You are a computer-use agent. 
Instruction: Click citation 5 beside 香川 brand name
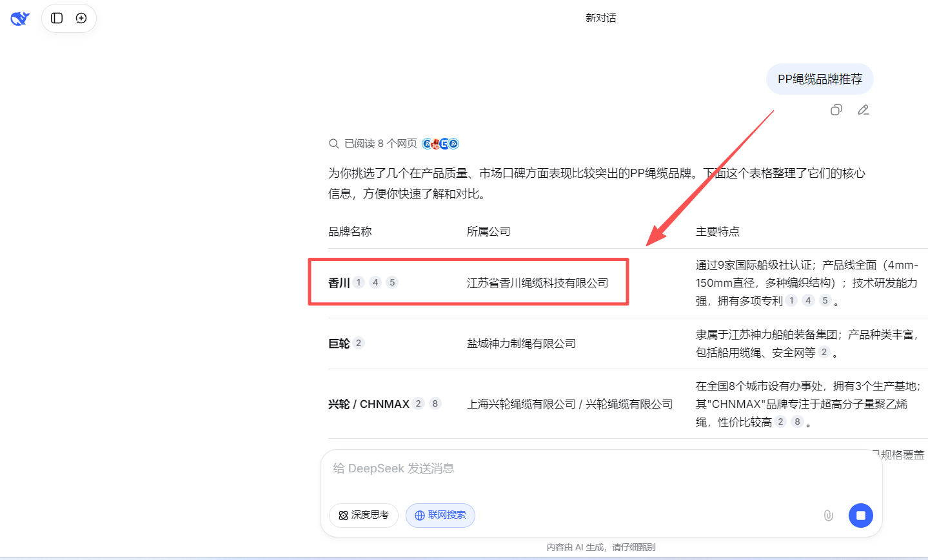pos(392,282)
